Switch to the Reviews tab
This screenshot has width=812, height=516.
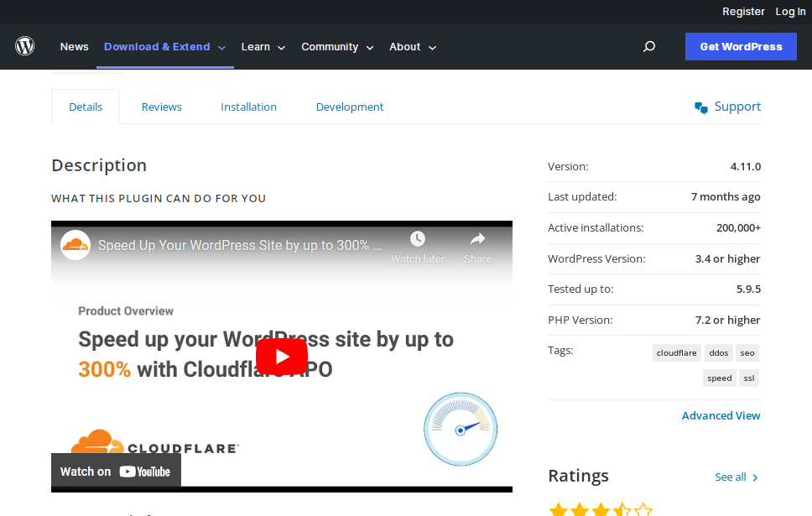[162, 107]
